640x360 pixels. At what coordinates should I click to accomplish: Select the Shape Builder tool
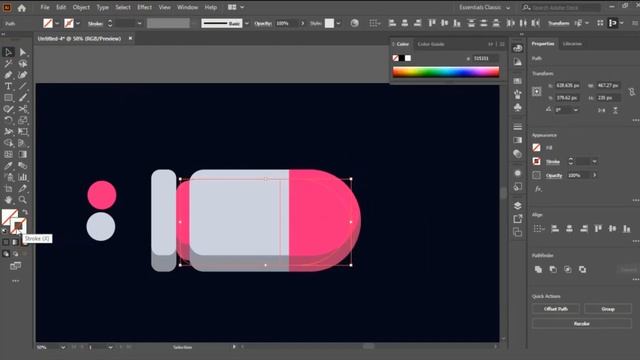(x=8, y=143)
